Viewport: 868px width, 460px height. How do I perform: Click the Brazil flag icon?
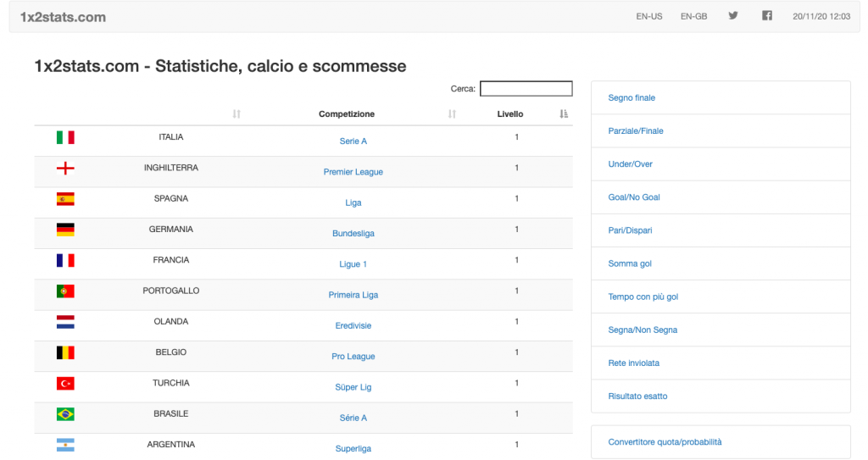tap(65, 414)
